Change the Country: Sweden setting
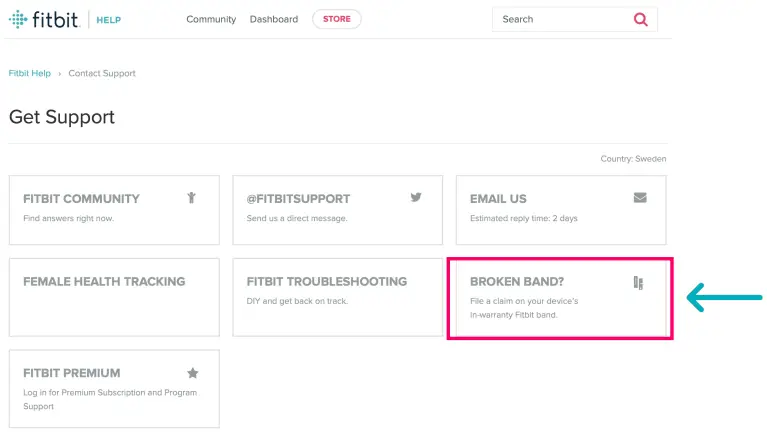This screenshot has height=433, width=767. (633, 159)
